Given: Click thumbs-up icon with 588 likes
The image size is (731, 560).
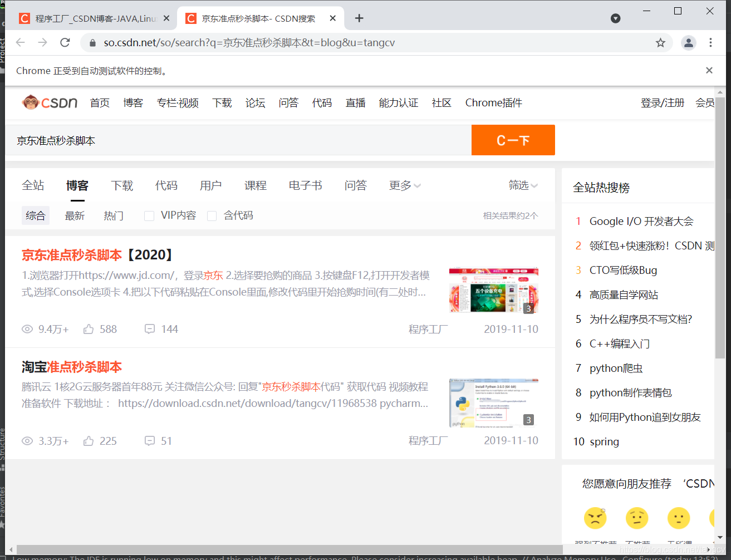Looking at the screenshot, I should pyautogui.click(x=89, y=329).
